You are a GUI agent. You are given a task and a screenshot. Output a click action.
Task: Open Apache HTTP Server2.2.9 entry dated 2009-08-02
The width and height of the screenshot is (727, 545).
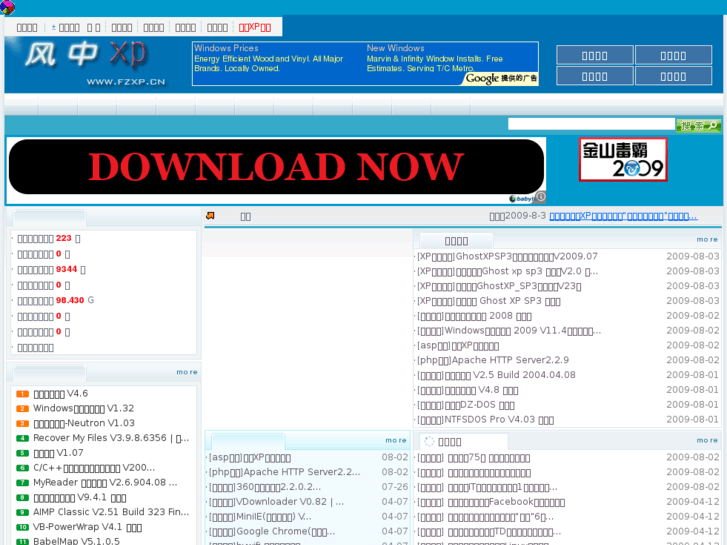pos(493,360)
